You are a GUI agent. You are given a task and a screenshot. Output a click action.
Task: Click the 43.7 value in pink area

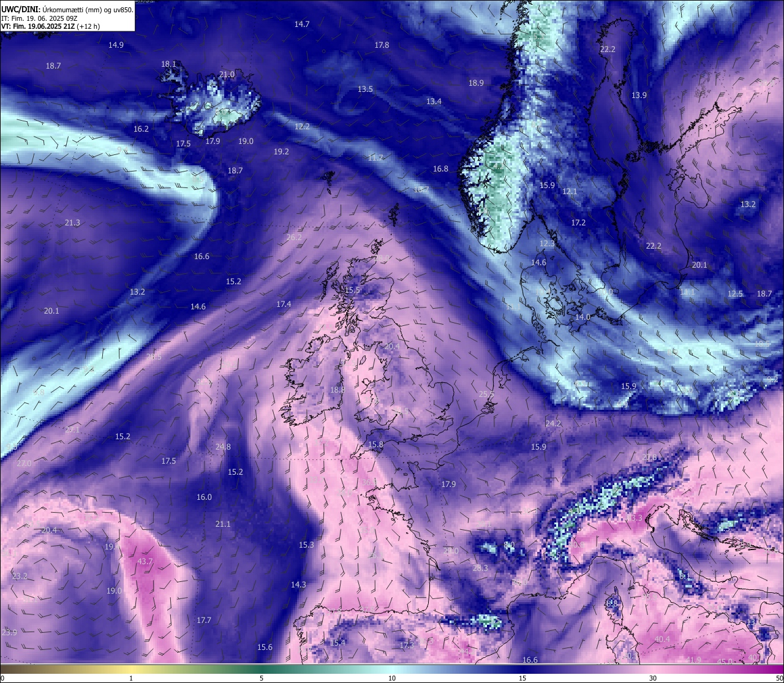click(x=145, y=561)
